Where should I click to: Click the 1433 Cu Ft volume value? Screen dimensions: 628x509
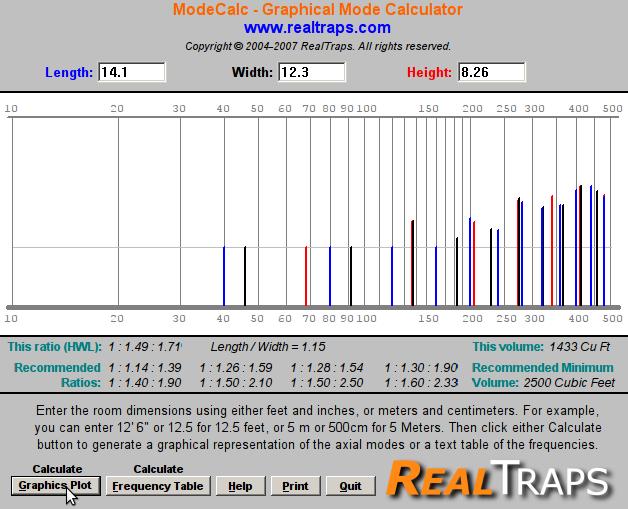pos(580,347)
